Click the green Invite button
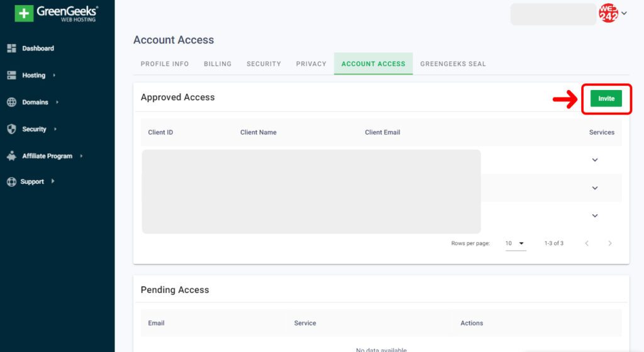This screenshot has width=644, height=352. coord(606,99)
